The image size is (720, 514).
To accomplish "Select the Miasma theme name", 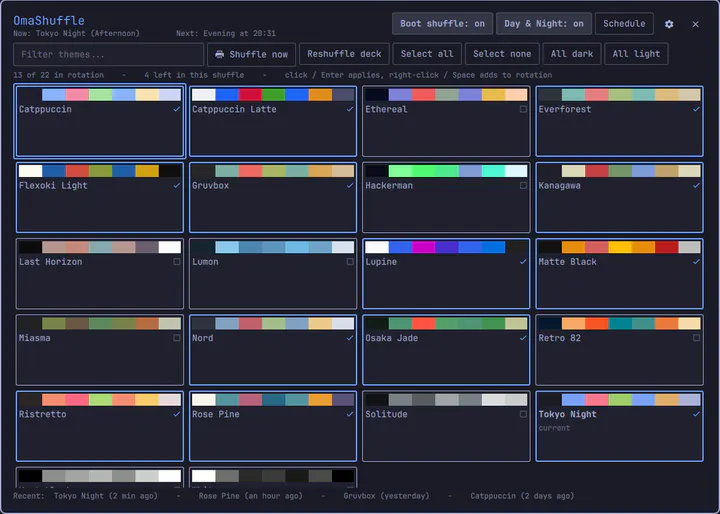I will (x=34, y=338).
